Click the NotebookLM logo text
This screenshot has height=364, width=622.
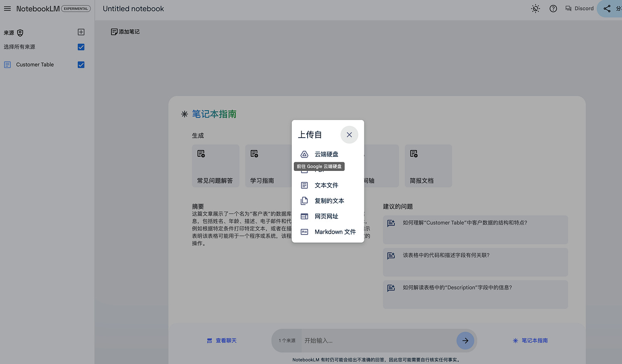click(38, 9)
